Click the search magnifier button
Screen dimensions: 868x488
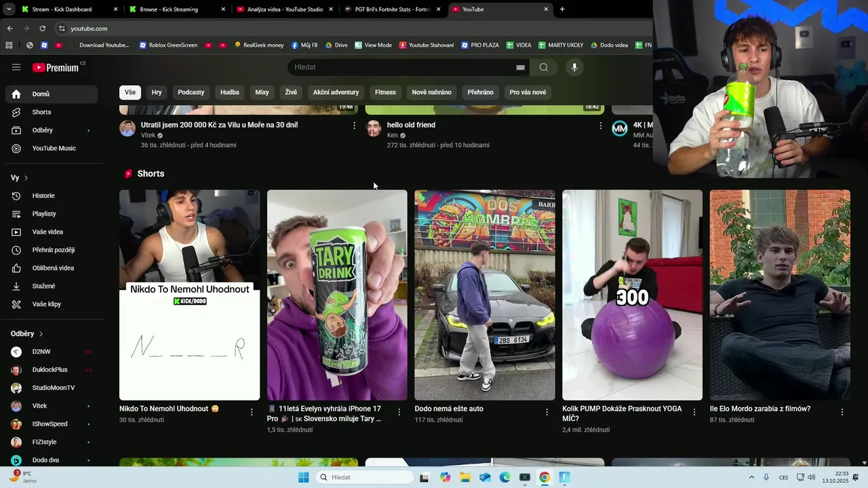(x=544, y=67)
